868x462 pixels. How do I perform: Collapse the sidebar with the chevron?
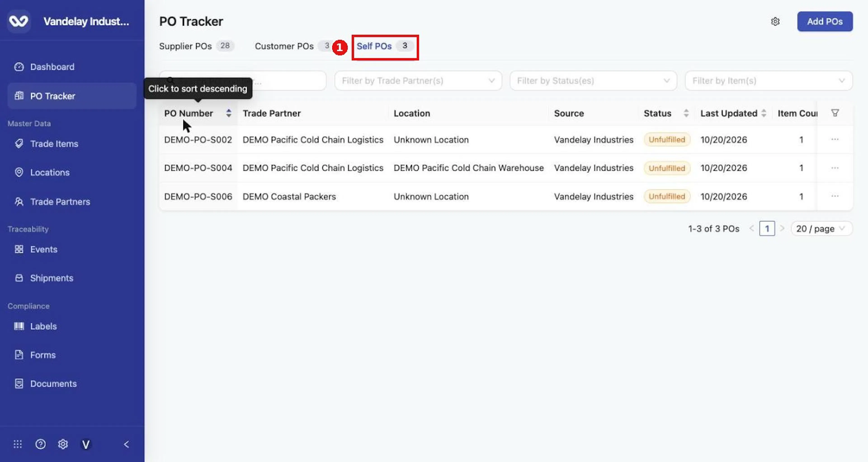(126, 444)
